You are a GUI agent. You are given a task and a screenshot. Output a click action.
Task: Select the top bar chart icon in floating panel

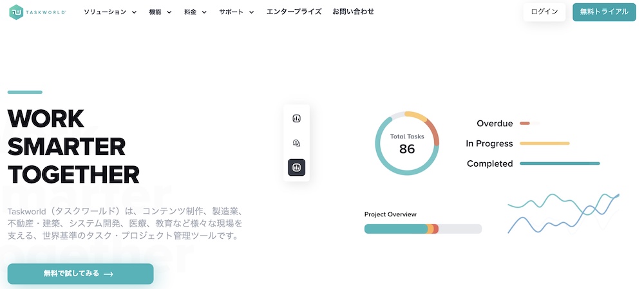coord(297,118)
